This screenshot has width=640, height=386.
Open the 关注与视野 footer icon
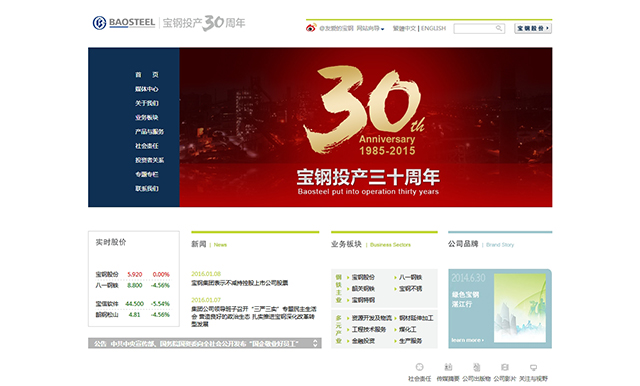[533, 367]
